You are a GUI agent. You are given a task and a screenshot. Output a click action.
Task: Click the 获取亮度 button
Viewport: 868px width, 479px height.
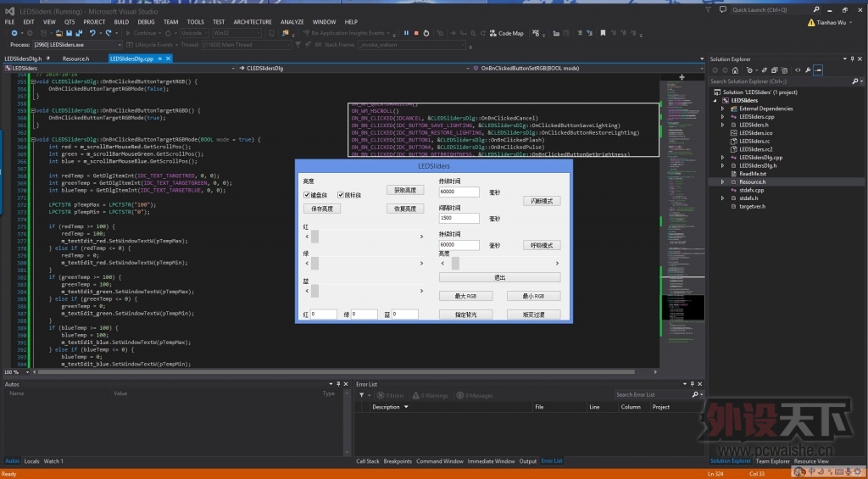(x=405, y=190)
